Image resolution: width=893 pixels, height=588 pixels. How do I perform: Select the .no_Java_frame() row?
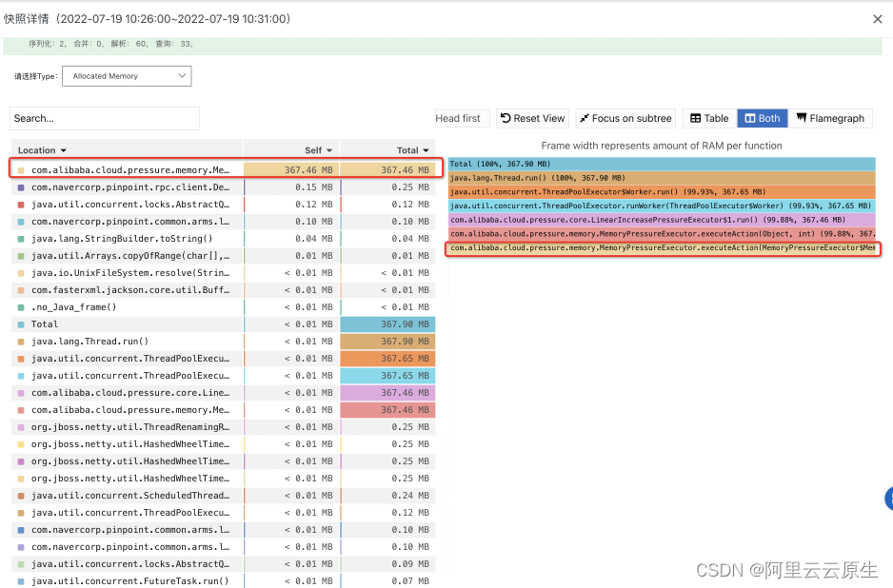point(223,306)
